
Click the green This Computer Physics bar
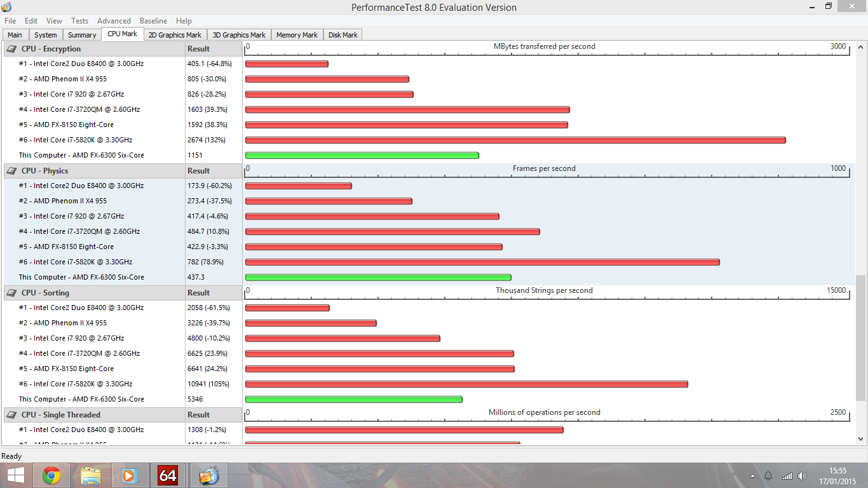click(x=378, y=277)
